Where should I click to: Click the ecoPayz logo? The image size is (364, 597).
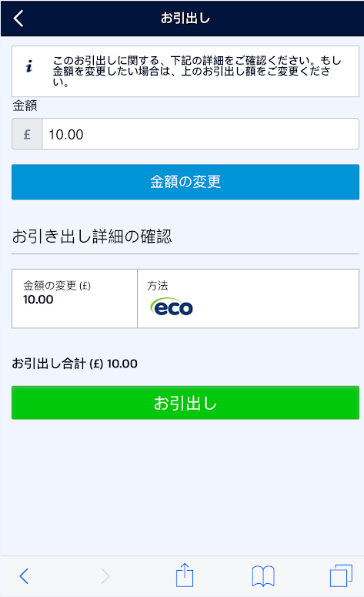pyautogui.click(x=172, y=307)
